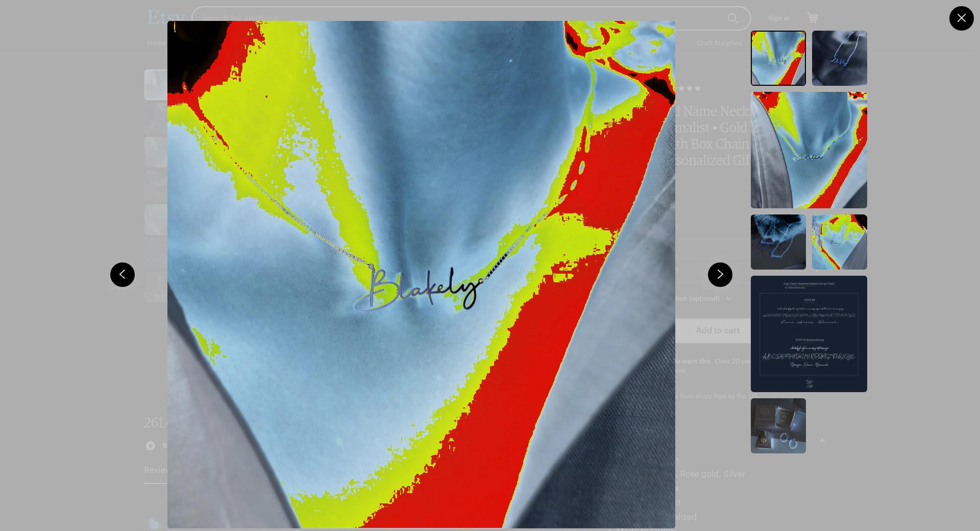Close the image lightbox viewer
This screenshot has height=531, width=980.
point(961,18)
